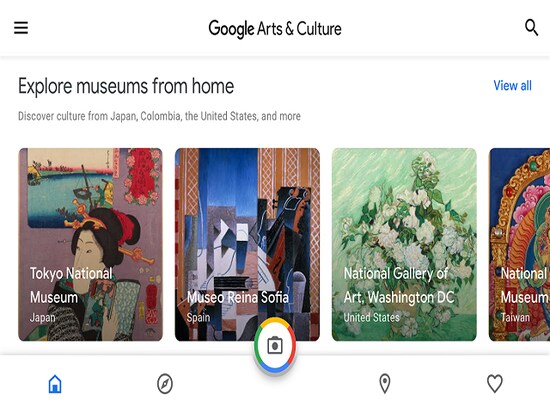Open the Museo Reina Sofia card
The width and height of the screenshot is (550, 413).
[x=247, y=244]
